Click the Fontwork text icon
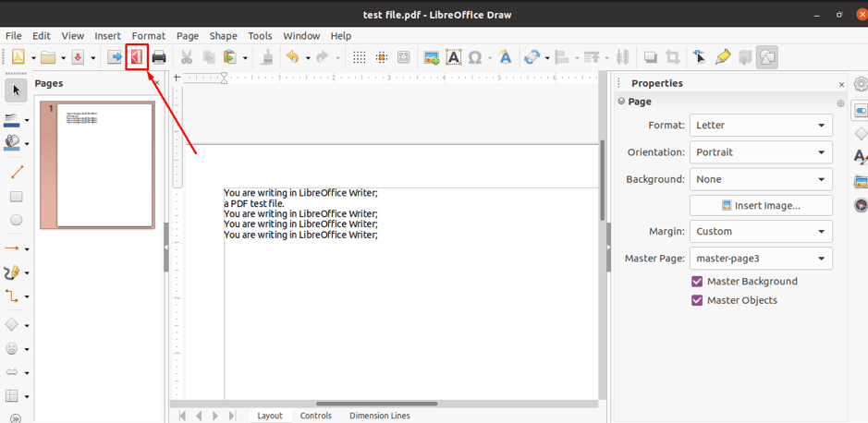 [x=505, y=57]
